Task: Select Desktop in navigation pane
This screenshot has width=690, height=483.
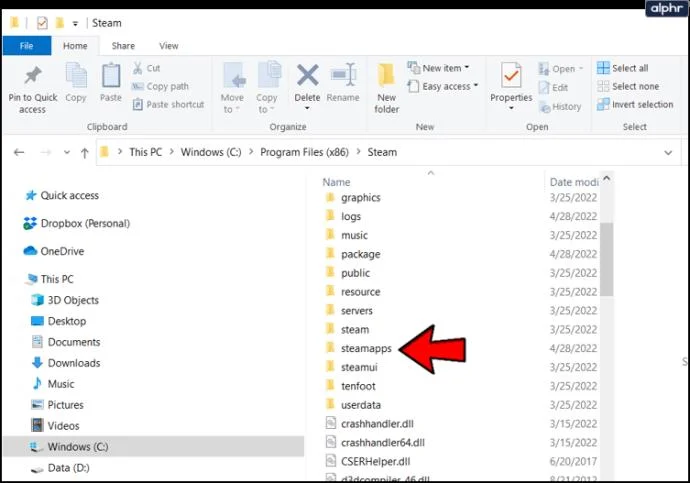Action: (59, 321)
